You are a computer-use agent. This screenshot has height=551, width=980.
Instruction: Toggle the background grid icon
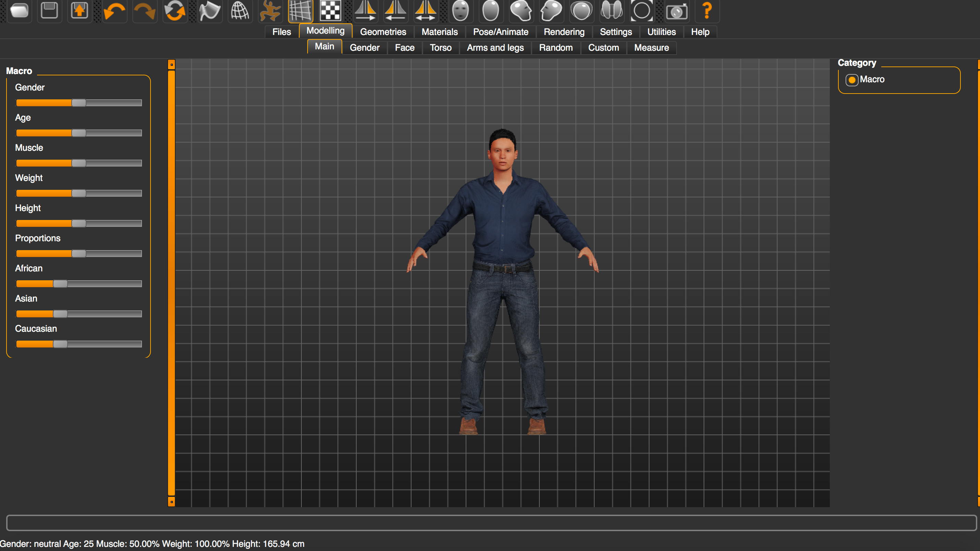(300, 11)
